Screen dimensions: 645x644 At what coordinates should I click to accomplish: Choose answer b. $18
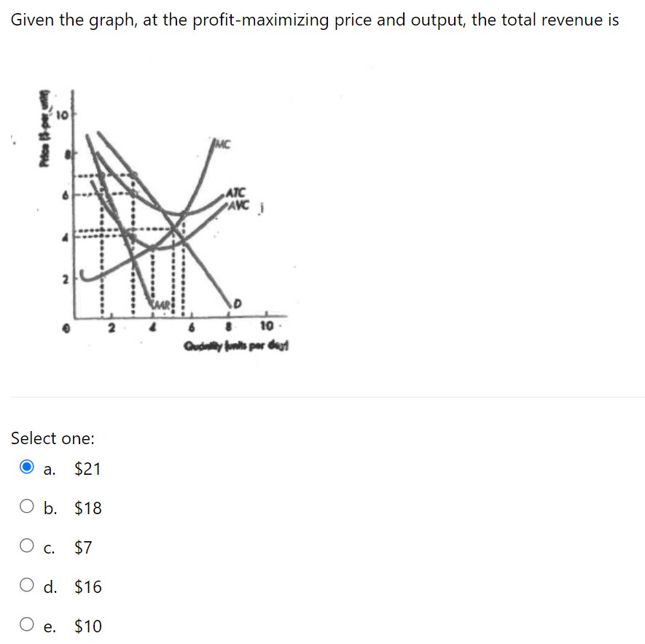tap(27, 508)
